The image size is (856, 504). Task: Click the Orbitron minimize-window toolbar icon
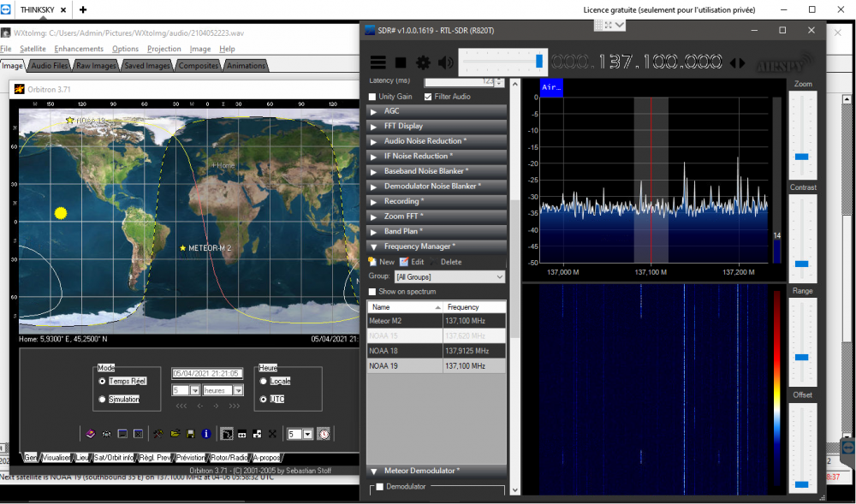coord(122,434)
